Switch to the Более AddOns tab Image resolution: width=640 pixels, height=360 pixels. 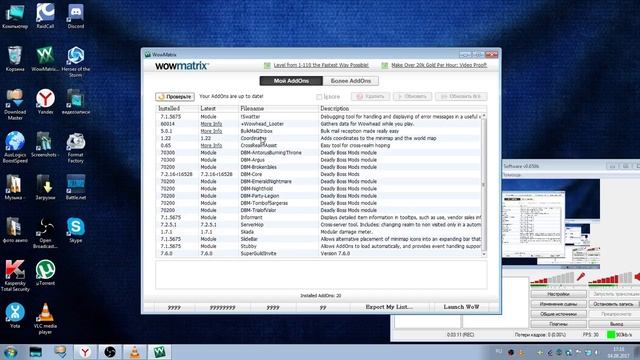[x=351, y=81]
